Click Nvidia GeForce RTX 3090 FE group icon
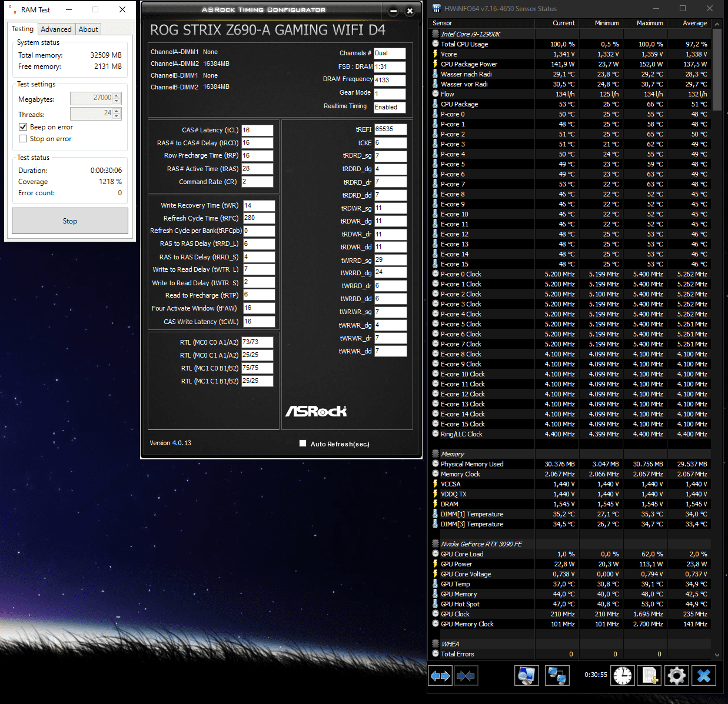728x704 pixels. [x=436, y=544]
